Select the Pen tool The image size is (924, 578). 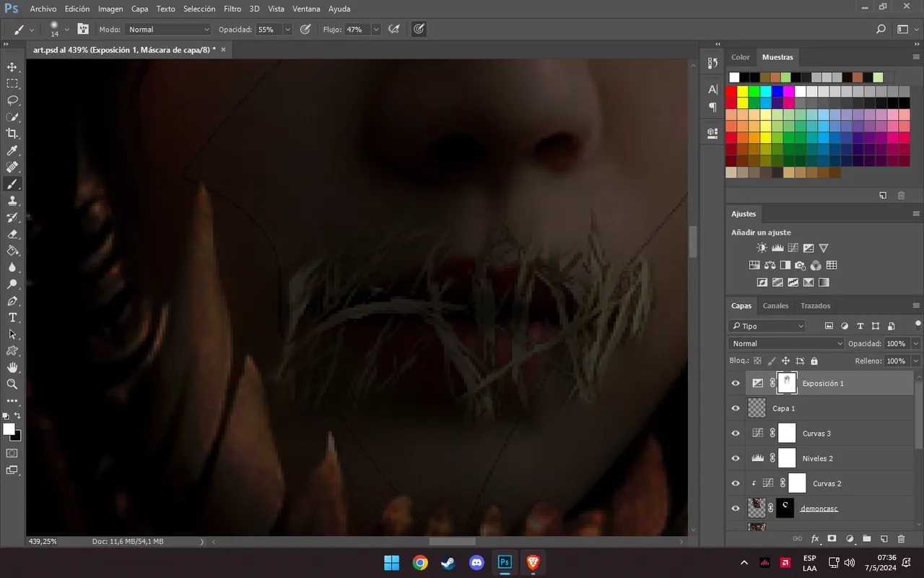[12, 301]
